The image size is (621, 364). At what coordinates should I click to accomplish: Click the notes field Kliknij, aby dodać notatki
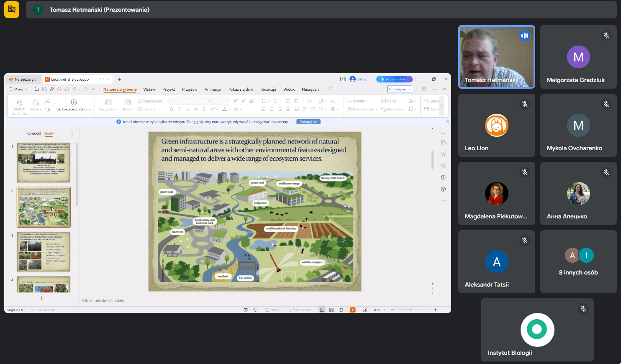(x=257, y=300)
